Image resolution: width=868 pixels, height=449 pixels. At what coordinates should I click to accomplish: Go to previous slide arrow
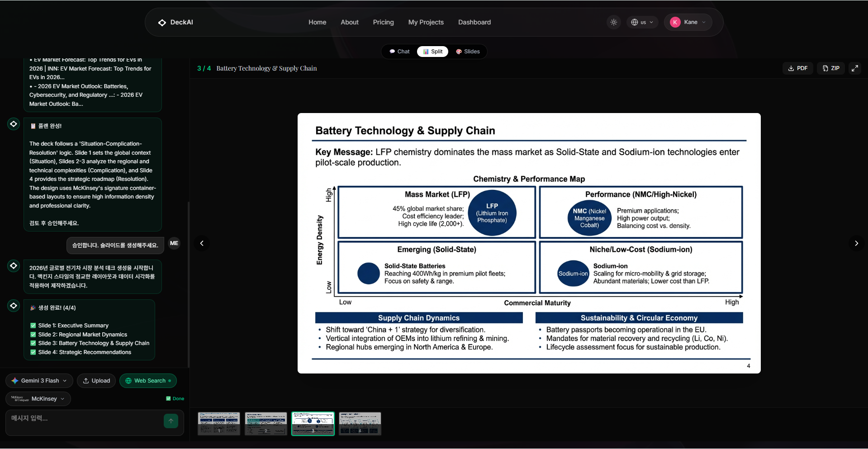[x=202, y=243]
